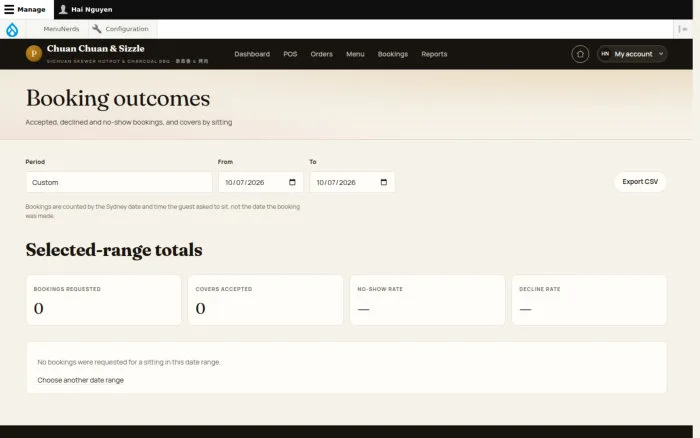The height and width of the screenshot is (438, 700).
Task: Open the Menu nav item
Action: pos(355,54)
